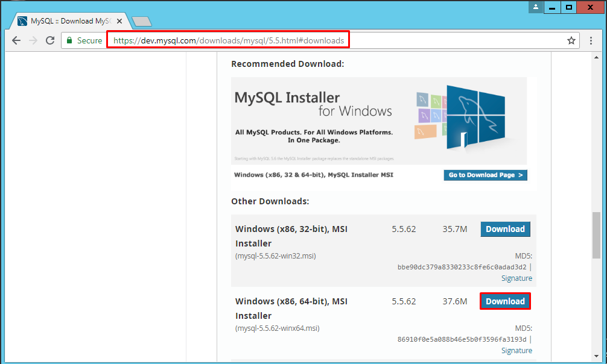The height and width of the screenshot is (364, 607).
Task: Click MD5 hash 86910f0e5a088b46e5b0f3596fa3193d
Action: point(462,339)
